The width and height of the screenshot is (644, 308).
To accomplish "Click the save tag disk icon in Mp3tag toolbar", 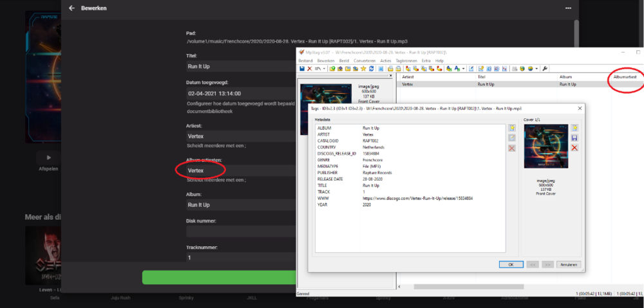I will tap(301, 68).
